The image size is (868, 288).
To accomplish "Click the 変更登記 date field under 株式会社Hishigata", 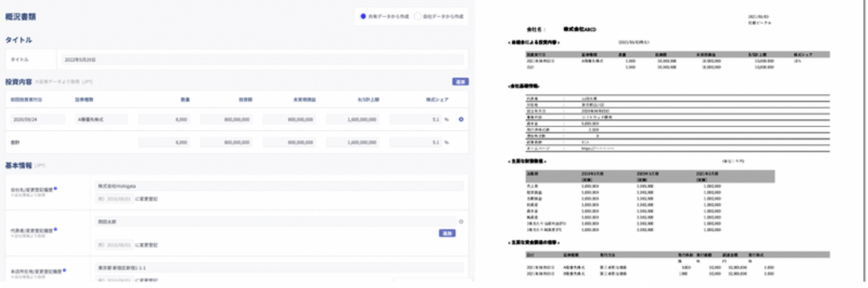I will [114, 198].
